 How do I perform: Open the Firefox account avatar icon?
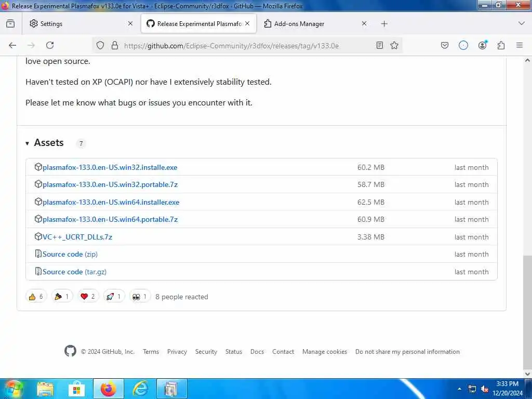pos(482,45)
